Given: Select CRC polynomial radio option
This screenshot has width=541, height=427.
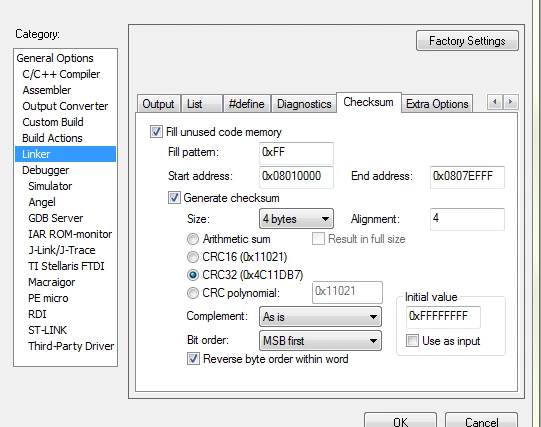Looking at the screenshot, I should [193, 293].
